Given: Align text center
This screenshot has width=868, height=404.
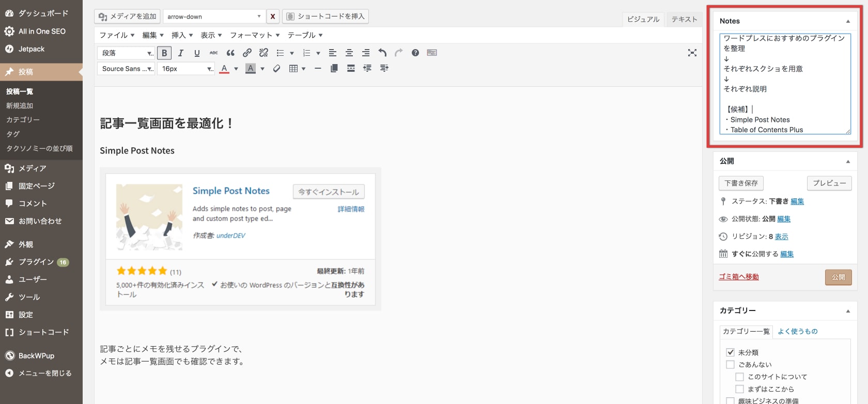Looking at the screenshot, I should pyautogui.click(x=349, y=53).
